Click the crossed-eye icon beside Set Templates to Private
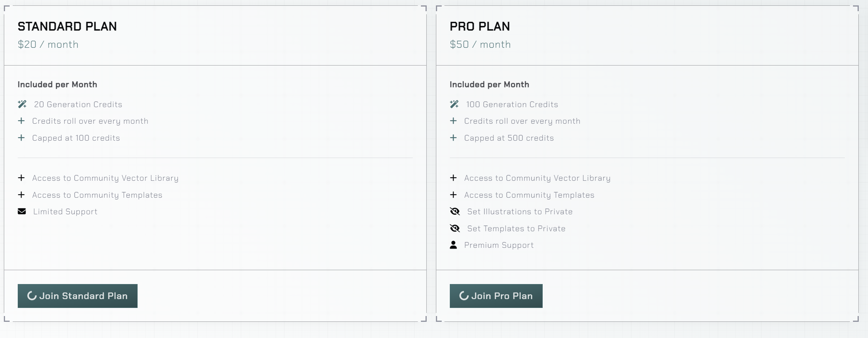 tap(455, 228)
